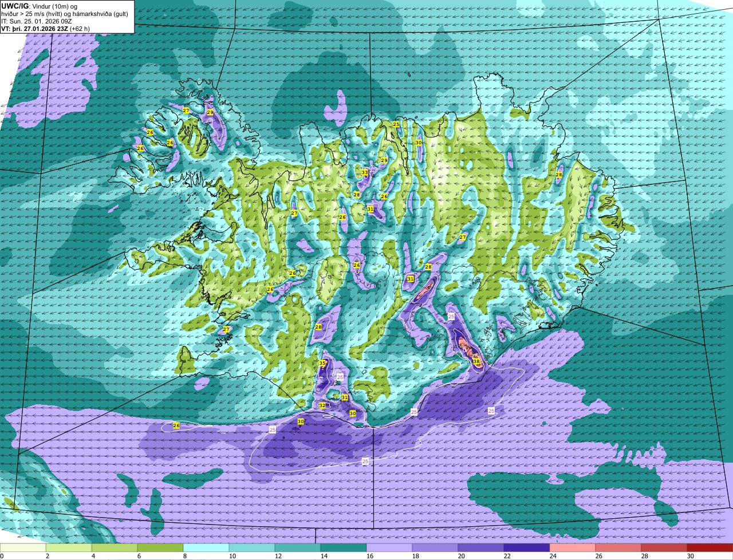Click the yellow 32 peak gust label
733x560 pixels.
322,405
